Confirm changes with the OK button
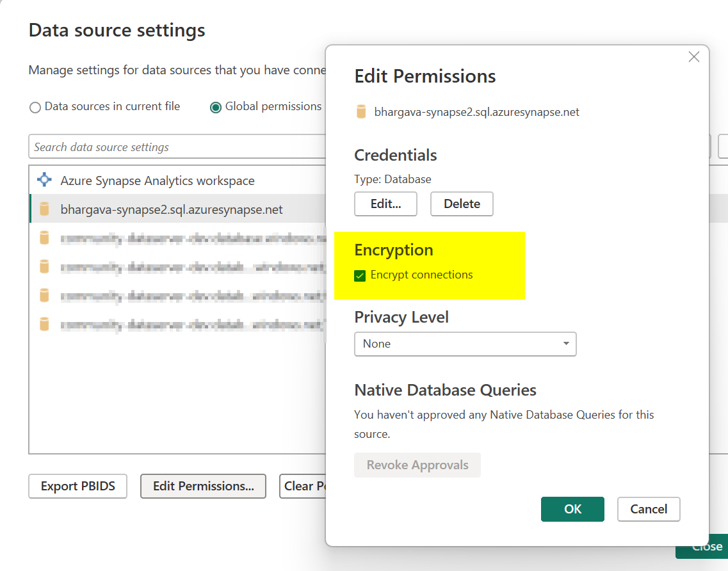The image size is (728, 571). [x=572, y=509]
